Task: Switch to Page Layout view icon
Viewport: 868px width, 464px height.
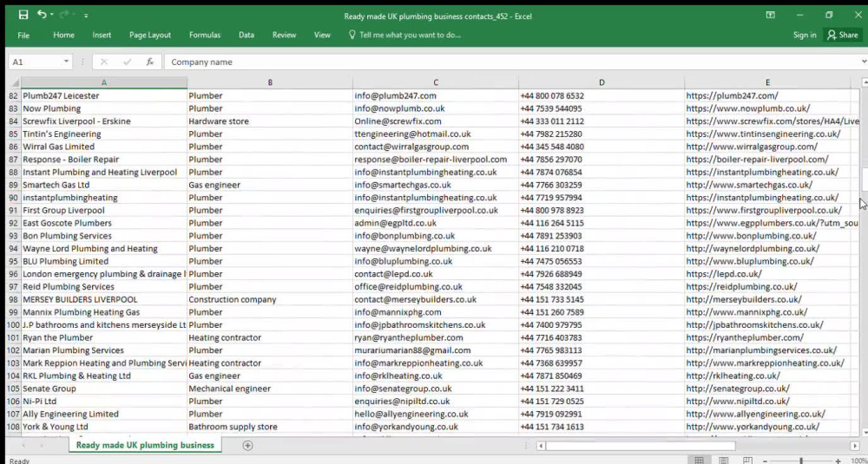Action: [x=724, y=461]
